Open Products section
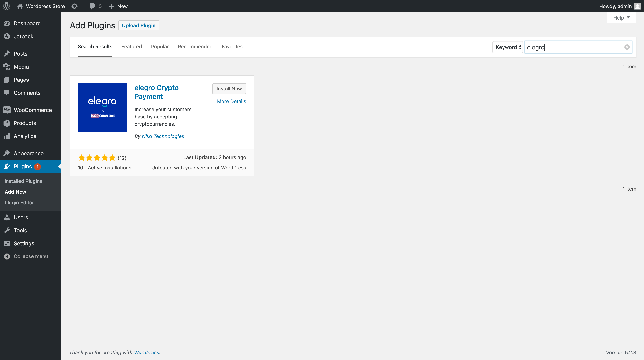Image resolution: width=644 pixels, height=360 pixels. (25, 123)
